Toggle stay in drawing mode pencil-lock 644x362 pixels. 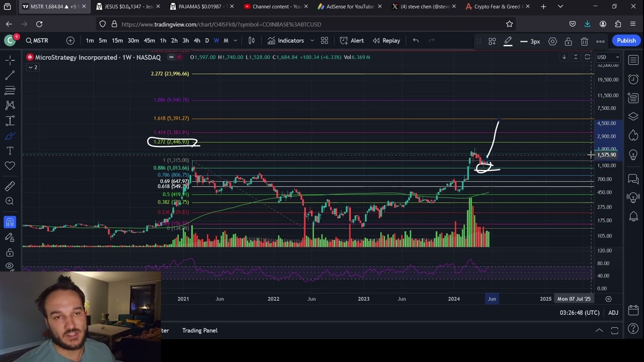point(10,237)
